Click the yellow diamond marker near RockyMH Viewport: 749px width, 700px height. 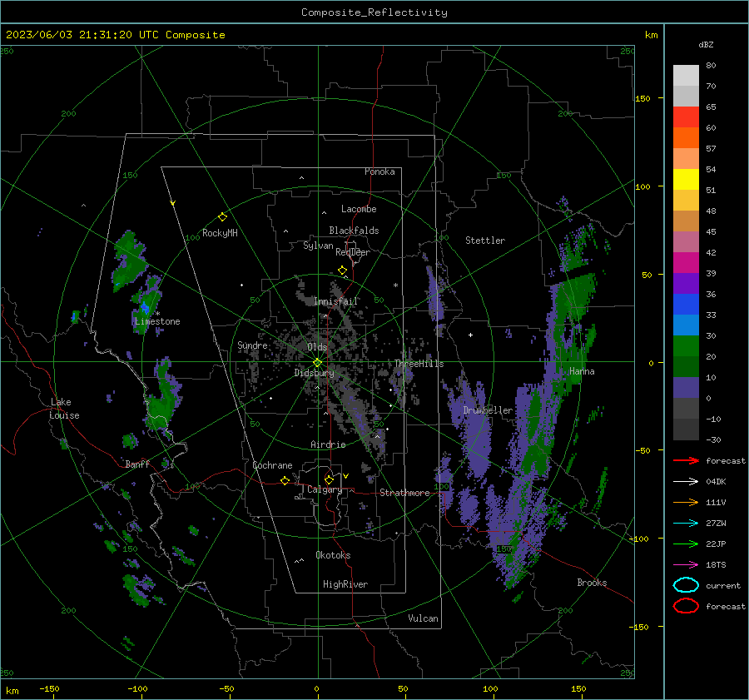click(222, 217)
